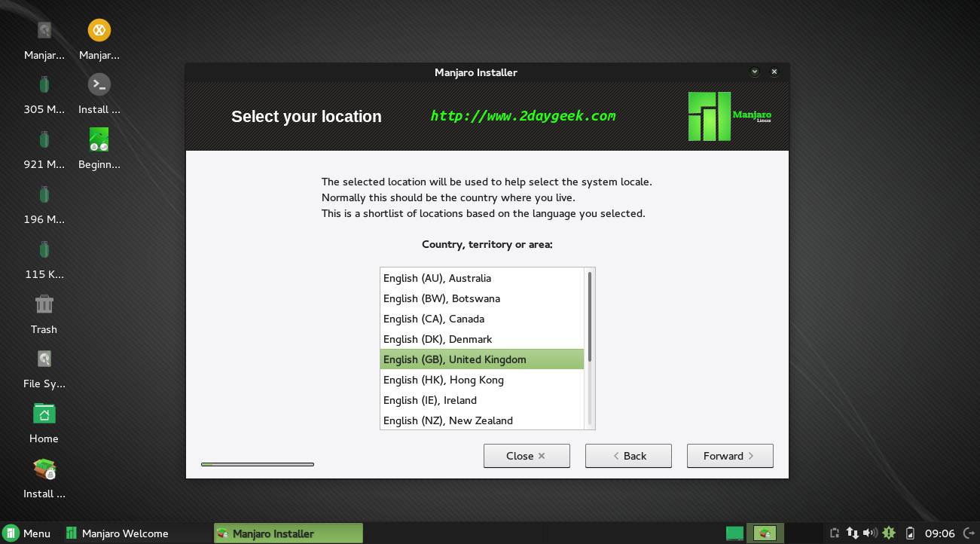This screenshot has width=980, height=544.
Task: Go Back to previous installer step
Action: coord(628,456)
